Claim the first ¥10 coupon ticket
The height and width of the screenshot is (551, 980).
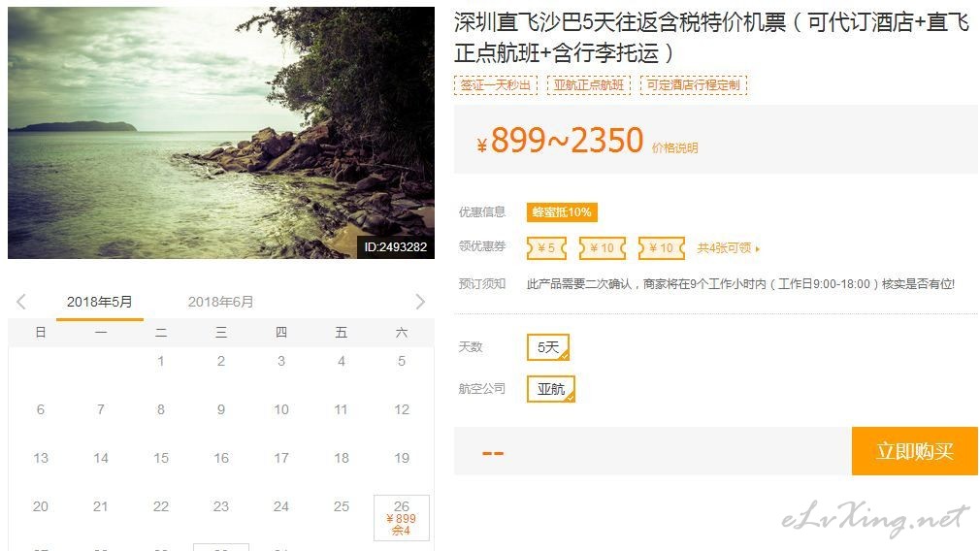602,248
